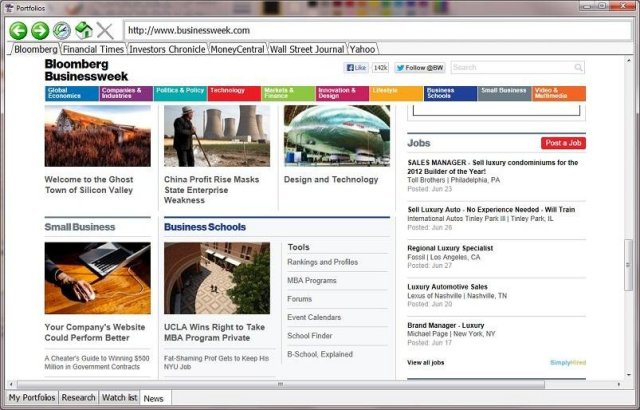Viewport: 640px width, 410px height.
Task: Open Your Company's Website article
Action: (95, 332)
